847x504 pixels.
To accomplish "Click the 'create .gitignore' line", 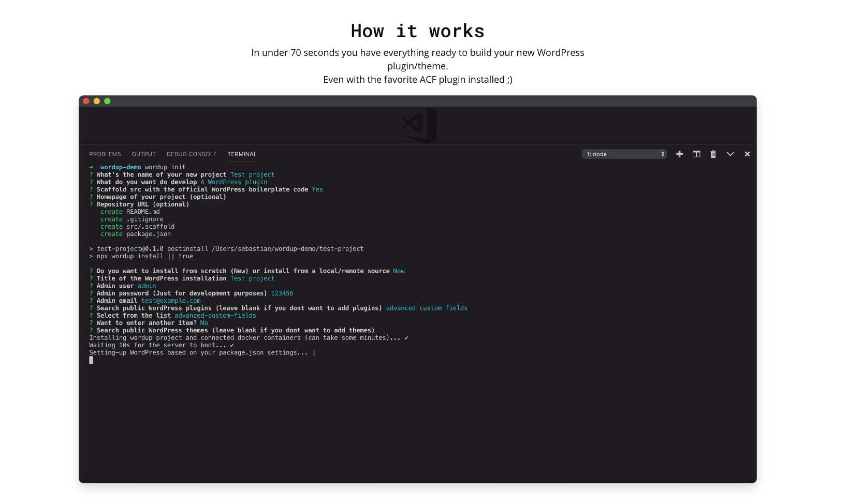I will point(132,219).
